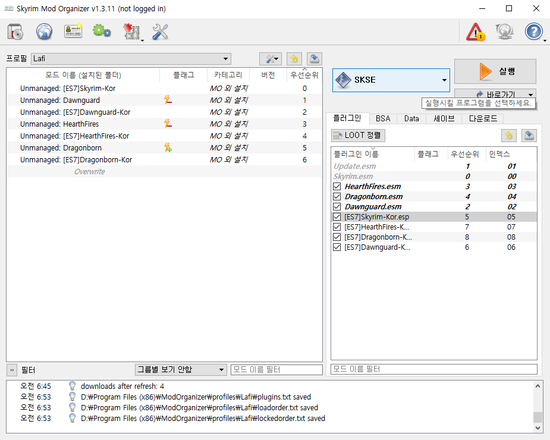Image resolution: width=550 pixels, height=440 pixels.
Task: Sort by 모드 이름 column header
Action: pos(83,75)
